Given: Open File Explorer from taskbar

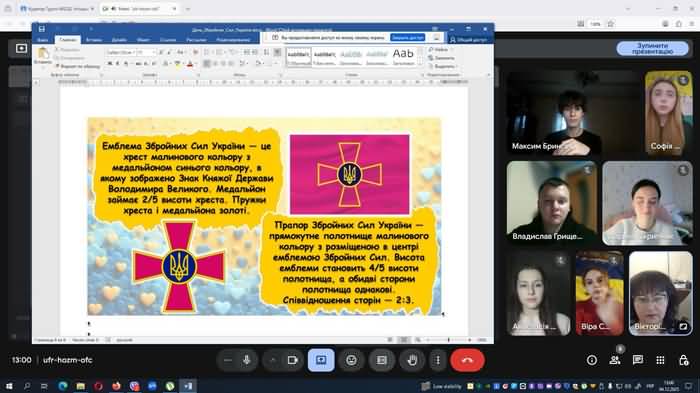Looking at the screenshot, I should (80, 386).
